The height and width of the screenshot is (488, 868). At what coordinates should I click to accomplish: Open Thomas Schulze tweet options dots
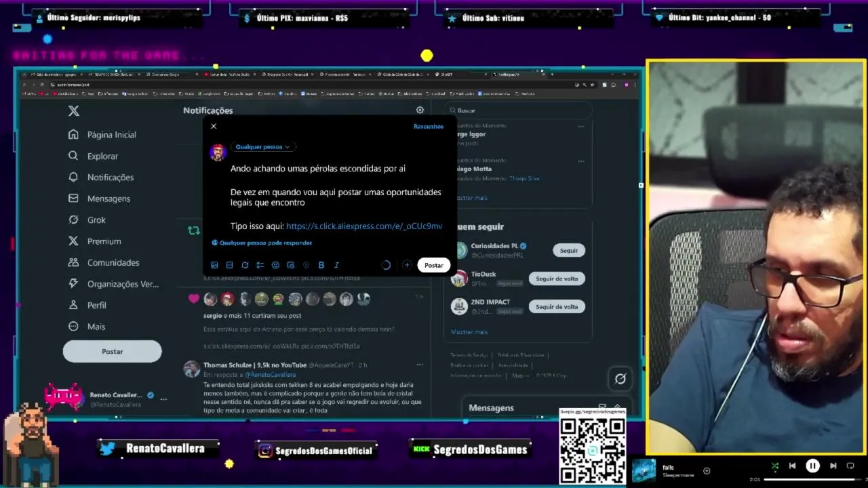(x=420, y=365)
